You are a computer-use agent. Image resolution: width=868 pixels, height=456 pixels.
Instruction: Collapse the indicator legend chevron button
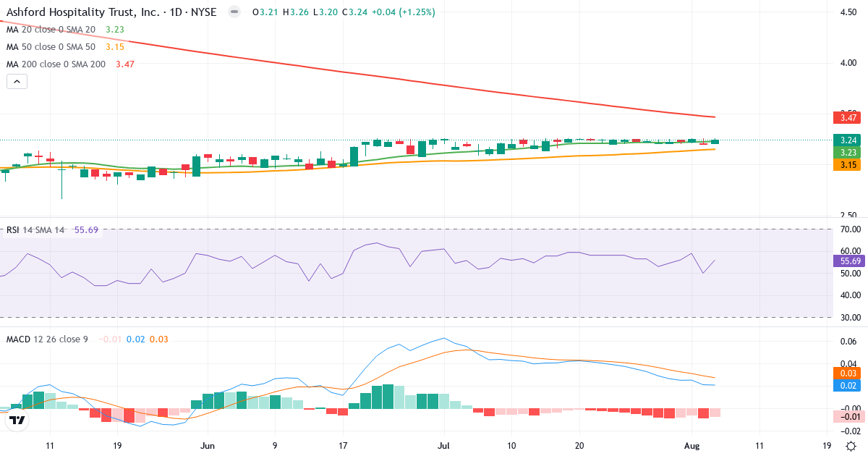[x=17, y=82]
